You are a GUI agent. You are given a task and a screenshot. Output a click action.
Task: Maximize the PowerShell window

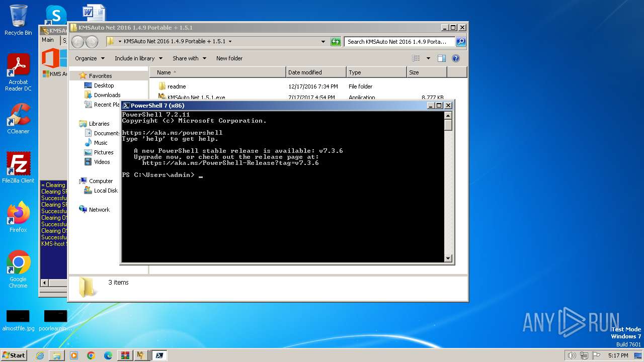click(x=439, y=106)
